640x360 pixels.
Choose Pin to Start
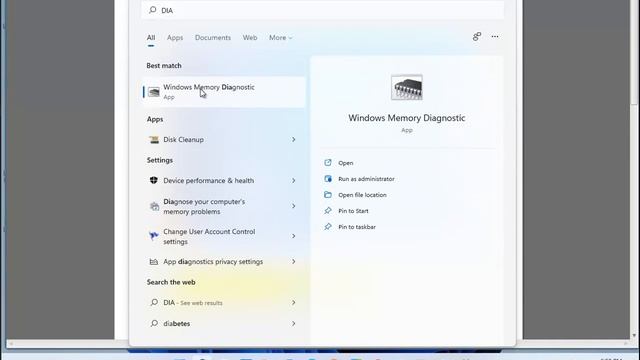[353, 211]
